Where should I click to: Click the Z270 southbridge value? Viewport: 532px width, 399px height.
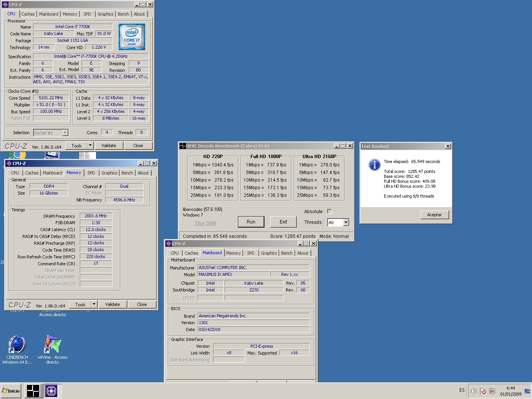point(254,290)
